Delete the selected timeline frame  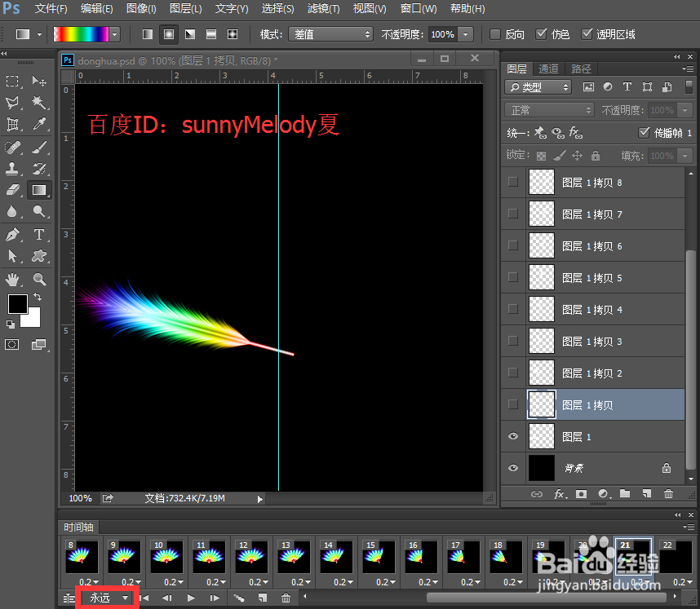tap(286, 598)
